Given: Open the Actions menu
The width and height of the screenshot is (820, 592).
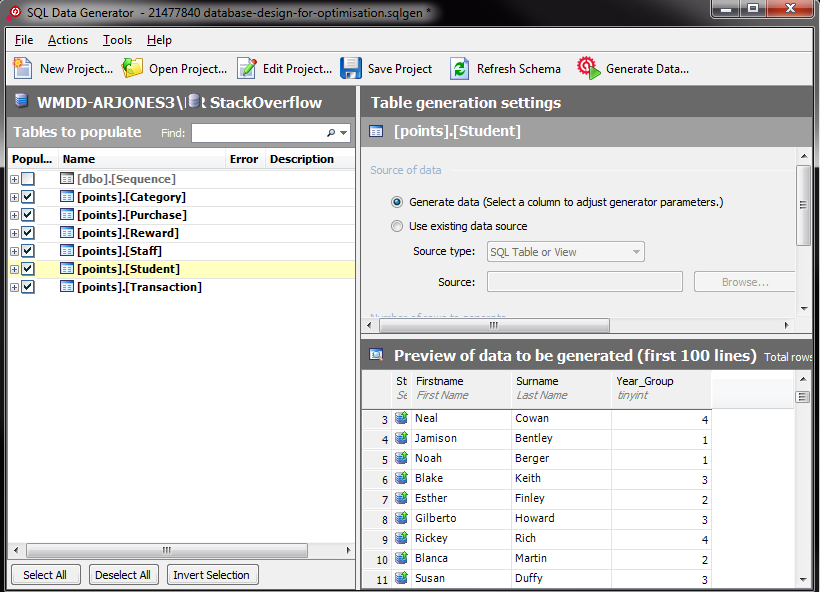Looking at the screenshot, I should pyautogui.click(x=67, y=40).
